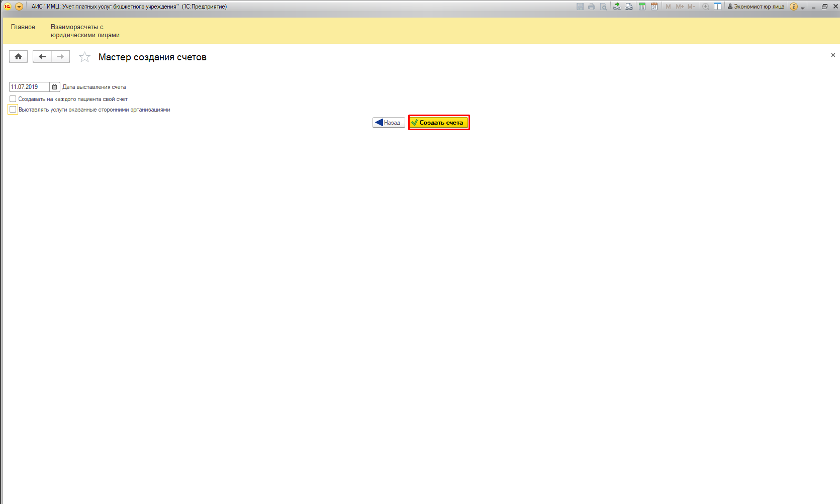Check services provided by third-party organizations
This screenshot has width=840, height=504.
point(13,110)
